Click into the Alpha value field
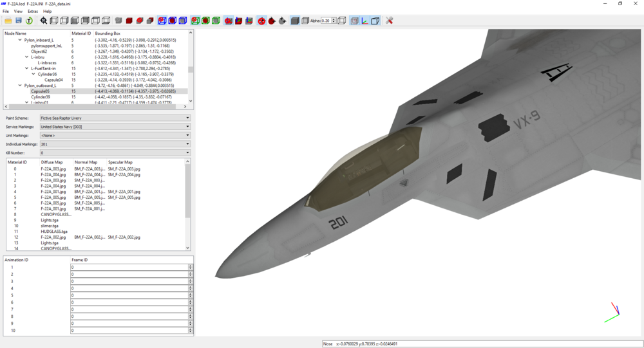Image resolution: width=644 pixels, height=348 pixels. [x=326, y=21]
